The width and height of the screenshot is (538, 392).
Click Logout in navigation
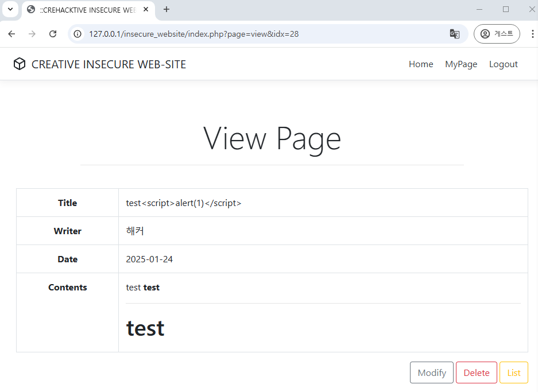504,64
